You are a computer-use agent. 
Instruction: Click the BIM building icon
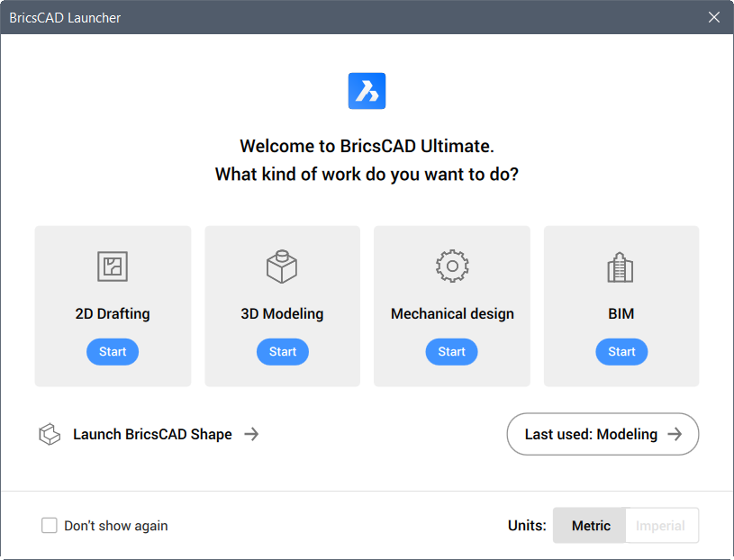click(621, 267)
